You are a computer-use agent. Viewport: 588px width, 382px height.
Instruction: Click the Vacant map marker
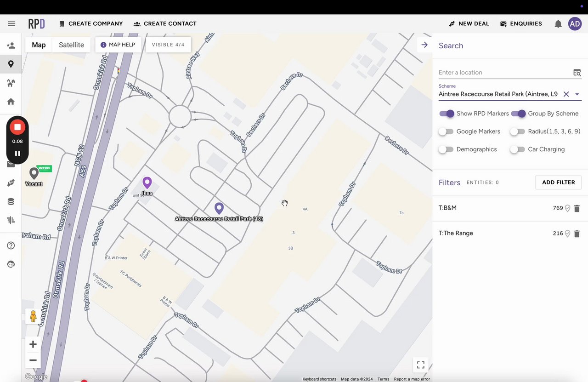click(x=34, y=173)
